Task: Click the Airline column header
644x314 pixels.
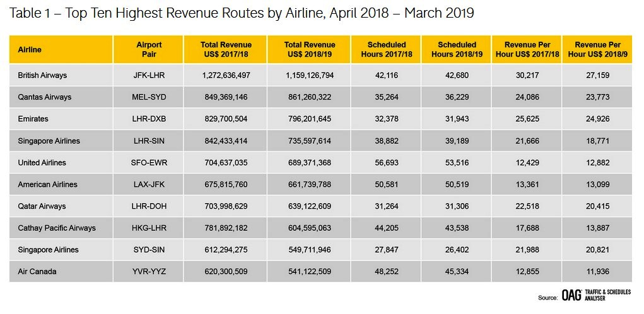Action: click(x=61, y=50)
